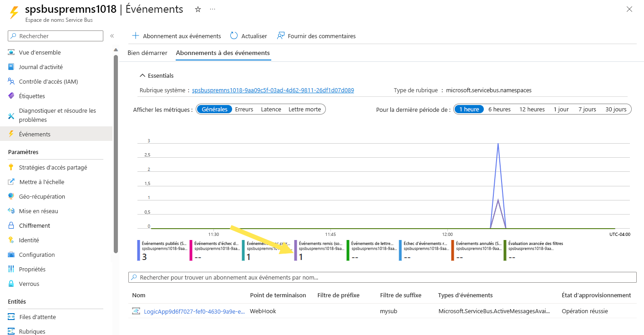Click the Stratégies d'accès partagé key icon
The image size is (644, 335).
(x=11, y=167)
